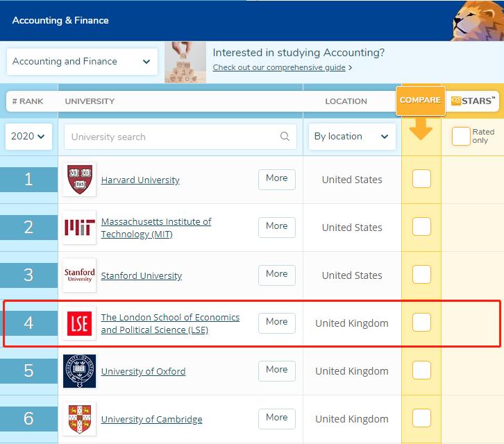Click More button for Stanford University
This screenshot has width=504, height=444.
(276, 274)
